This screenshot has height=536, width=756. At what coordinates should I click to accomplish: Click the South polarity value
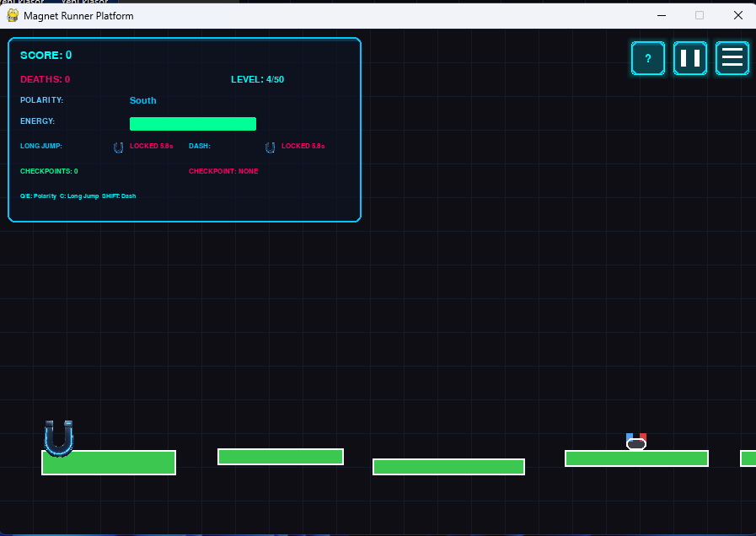142,100
